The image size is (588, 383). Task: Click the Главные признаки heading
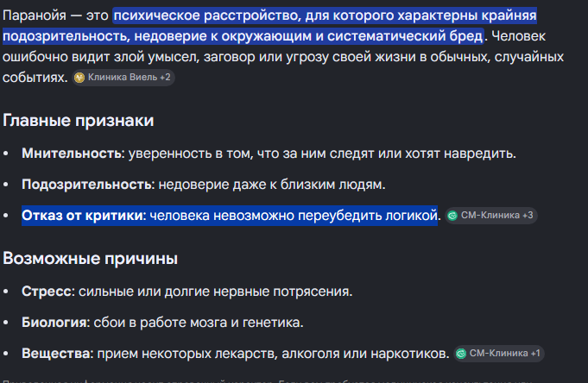[x=79, y=121]
